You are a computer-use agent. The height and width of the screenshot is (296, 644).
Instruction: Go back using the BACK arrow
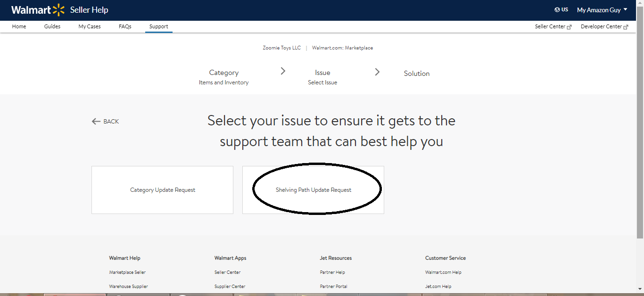[105, 122]
